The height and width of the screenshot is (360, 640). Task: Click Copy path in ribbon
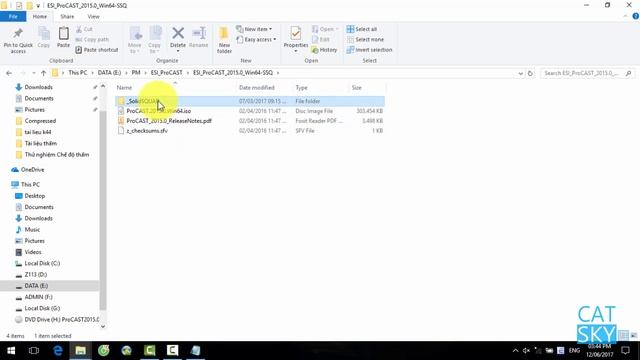(92, 40)
